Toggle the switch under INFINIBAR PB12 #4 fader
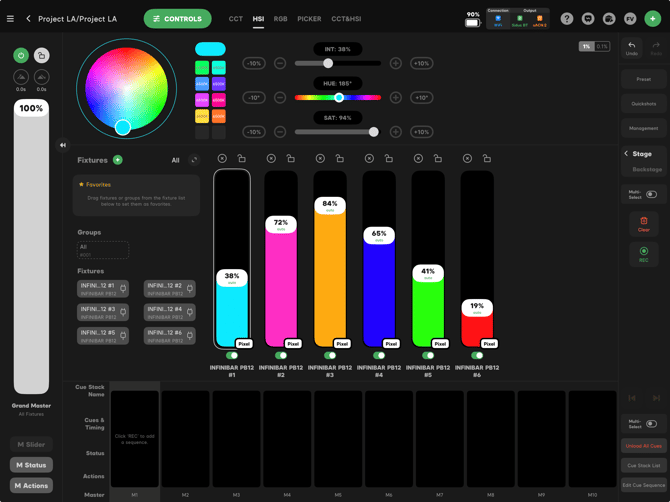Image resolution: width=670 pixels, height=502 pixels. pyautogui.click(x=379, y=355)
